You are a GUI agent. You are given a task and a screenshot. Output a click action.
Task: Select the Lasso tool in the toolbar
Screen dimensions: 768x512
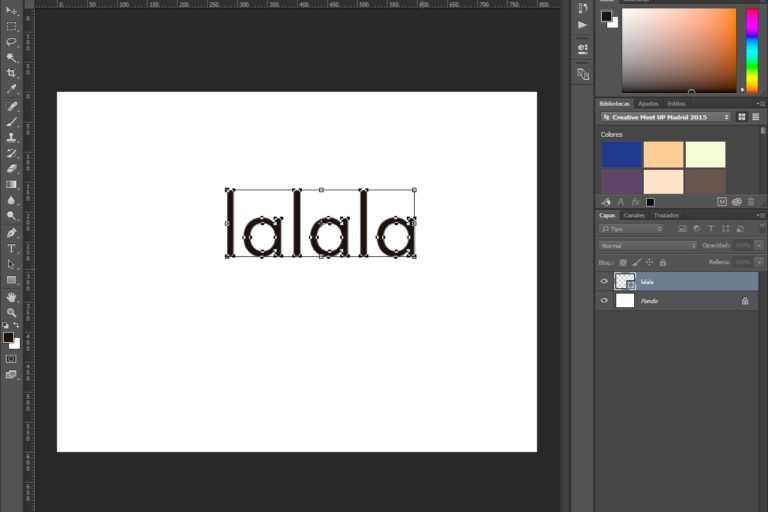click(x=12, y=41)
